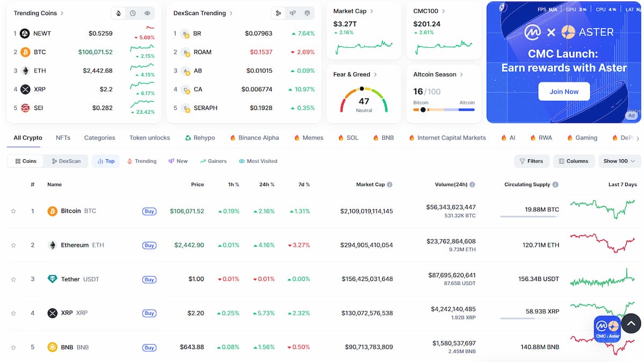The image size is (644, 362).
Task: Add Tether to watchlist star
Action: pos(13,279)
